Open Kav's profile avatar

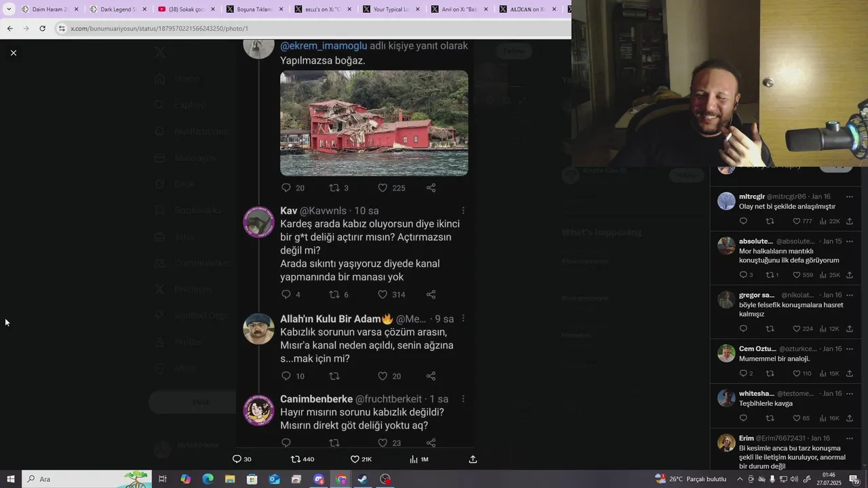click(x=258, y=222)
